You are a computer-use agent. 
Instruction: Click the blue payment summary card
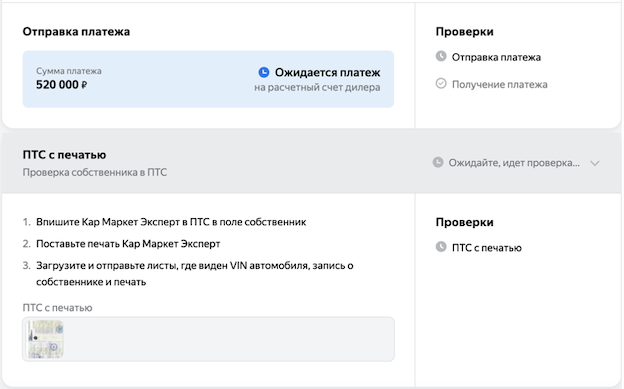pyautogui.click(x=208, y=79)
